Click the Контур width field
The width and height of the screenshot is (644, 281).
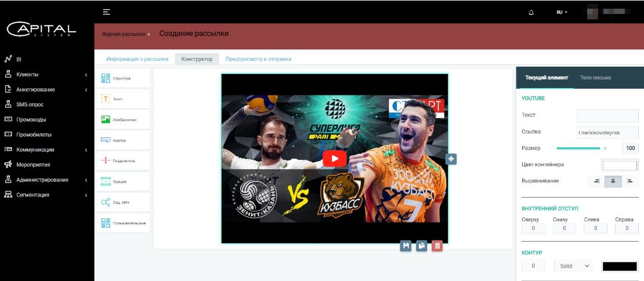[x=533, y=266]
